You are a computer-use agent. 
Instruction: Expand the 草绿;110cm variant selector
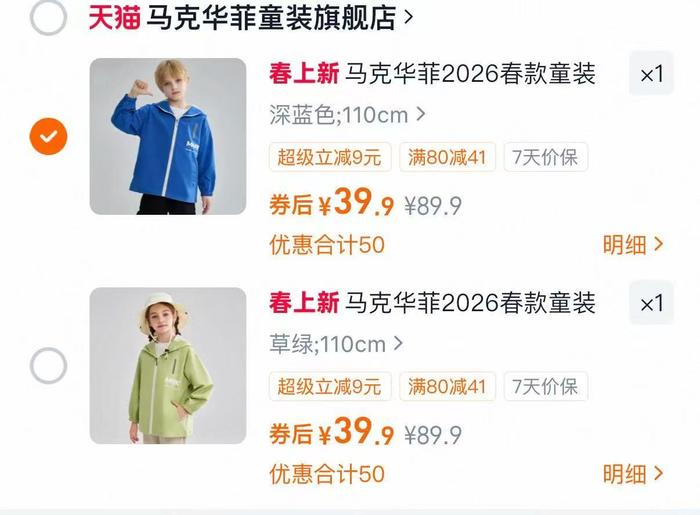[336, 344]
